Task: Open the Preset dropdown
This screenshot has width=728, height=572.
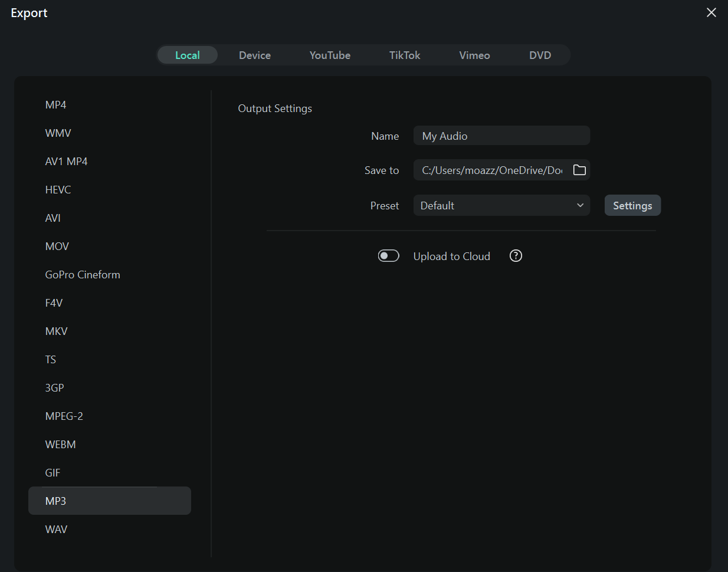Action: coord(501,205)
